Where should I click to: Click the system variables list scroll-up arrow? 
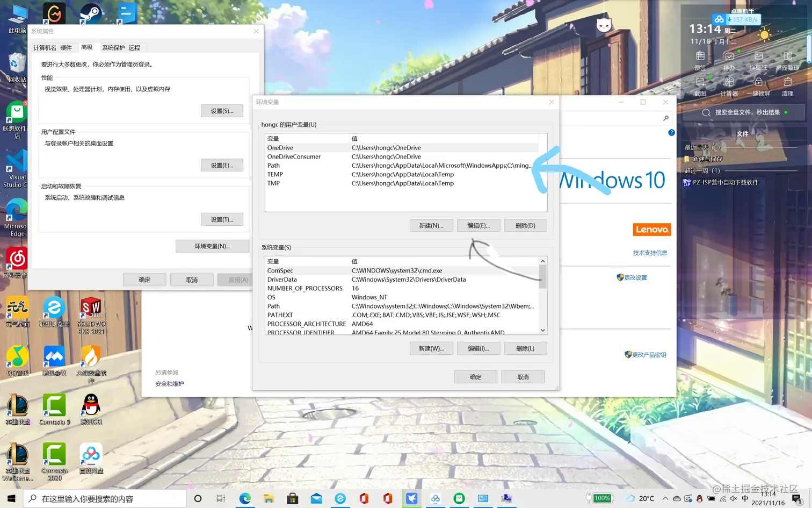543,261
